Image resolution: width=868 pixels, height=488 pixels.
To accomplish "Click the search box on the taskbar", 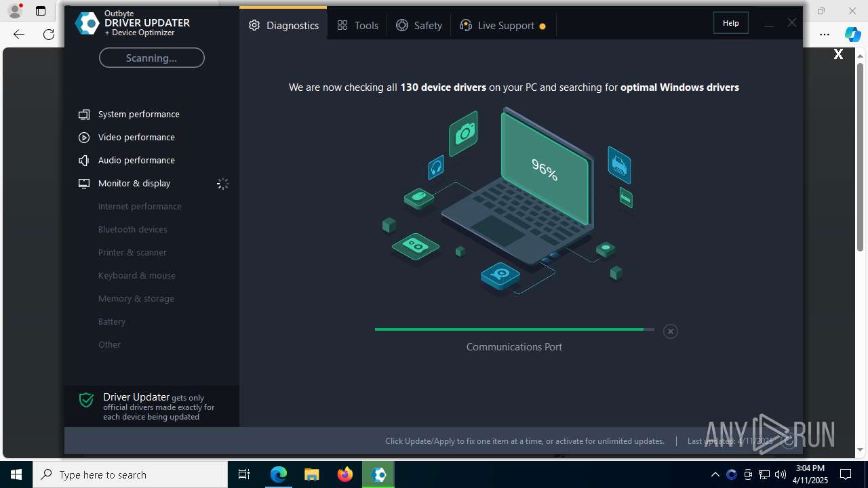I will [130, 474].
